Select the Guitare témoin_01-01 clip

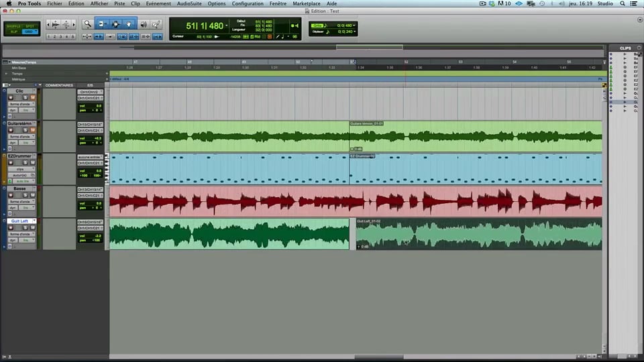(x=476, y=136)
